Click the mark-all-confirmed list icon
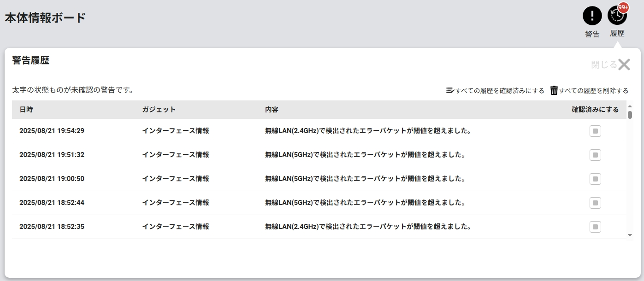 pos(450,90)
